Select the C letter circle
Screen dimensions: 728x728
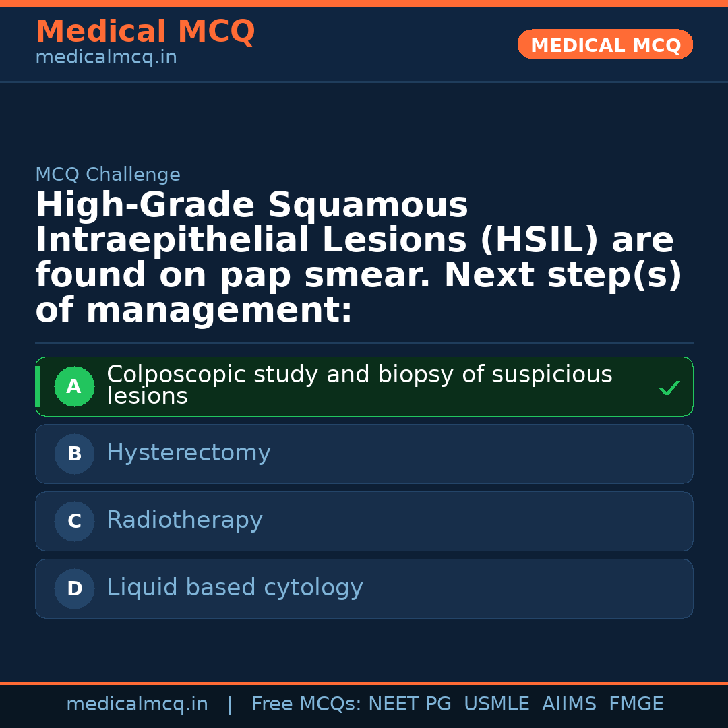click(74, 522)
